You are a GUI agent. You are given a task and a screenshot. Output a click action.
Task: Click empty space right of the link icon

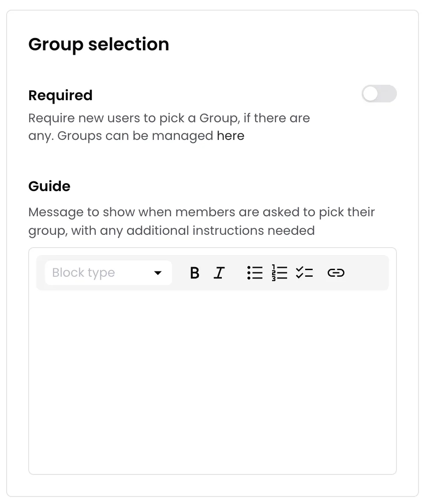(367, 273)
